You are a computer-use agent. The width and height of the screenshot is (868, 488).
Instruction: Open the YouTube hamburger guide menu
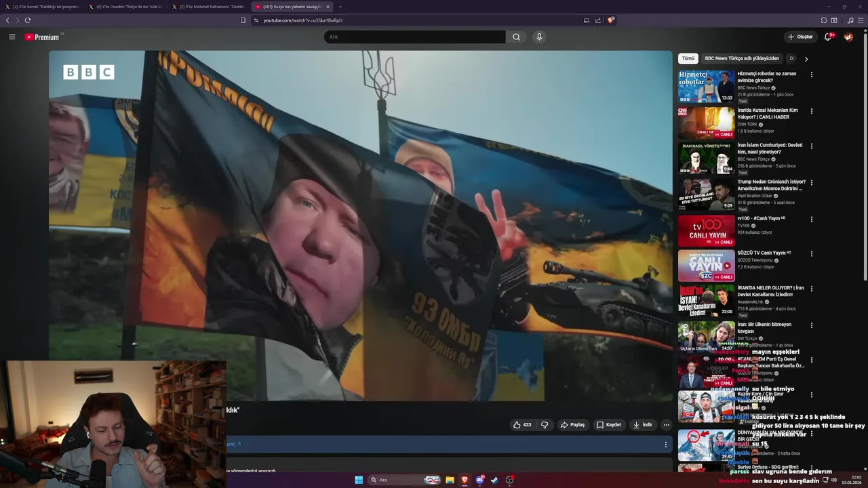pos(12,37)
